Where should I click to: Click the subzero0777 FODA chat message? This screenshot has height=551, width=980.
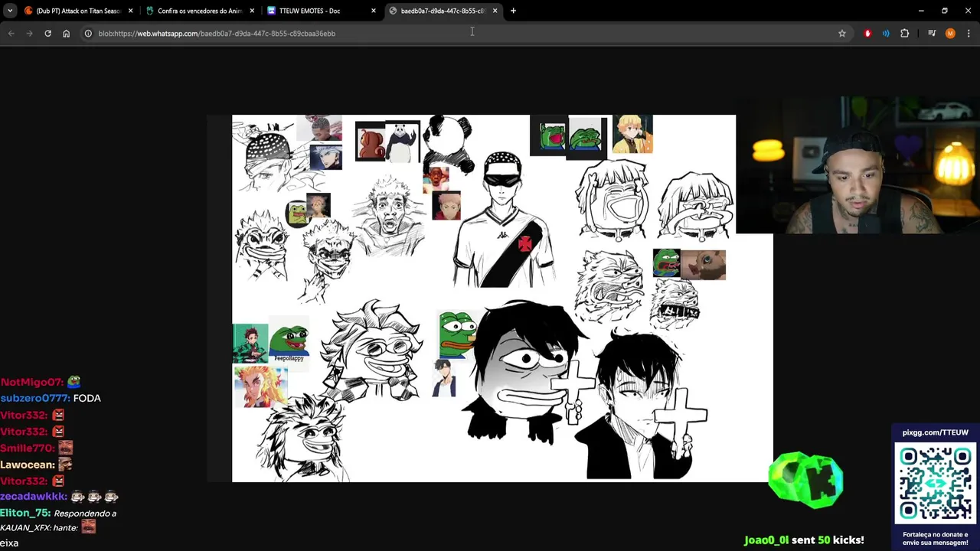click(x=51, y=398)
